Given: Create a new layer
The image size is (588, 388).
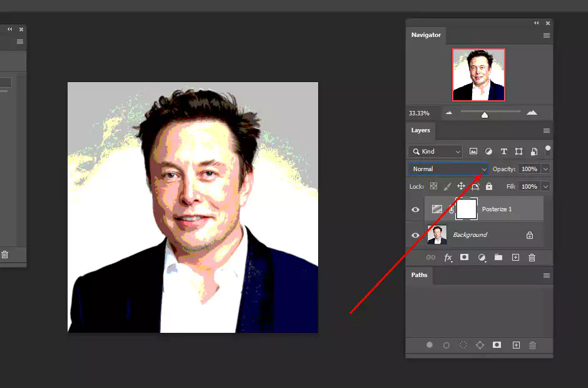Looking at the screenshot, I should 515,258.
